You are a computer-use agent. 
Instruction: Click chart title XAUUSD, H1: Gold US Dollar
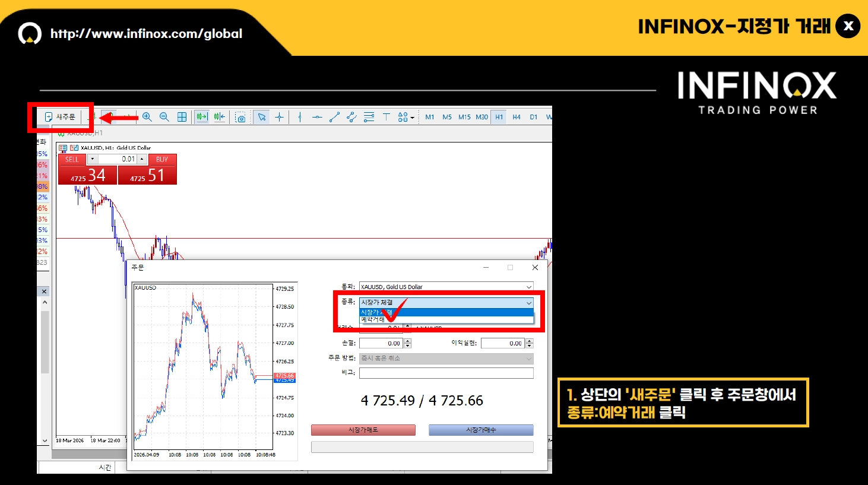116,148
